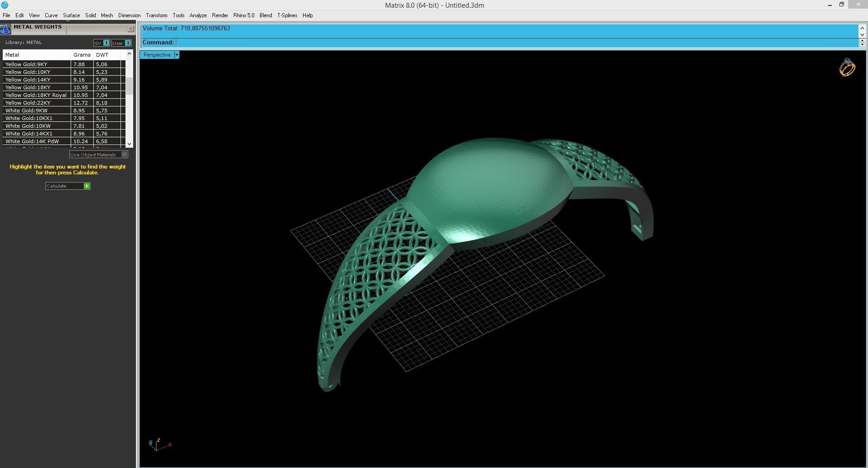Viewport: 868px width, 468px height.
Task: Select the Yellow Gold:10KY metal name
Action: 28,72
